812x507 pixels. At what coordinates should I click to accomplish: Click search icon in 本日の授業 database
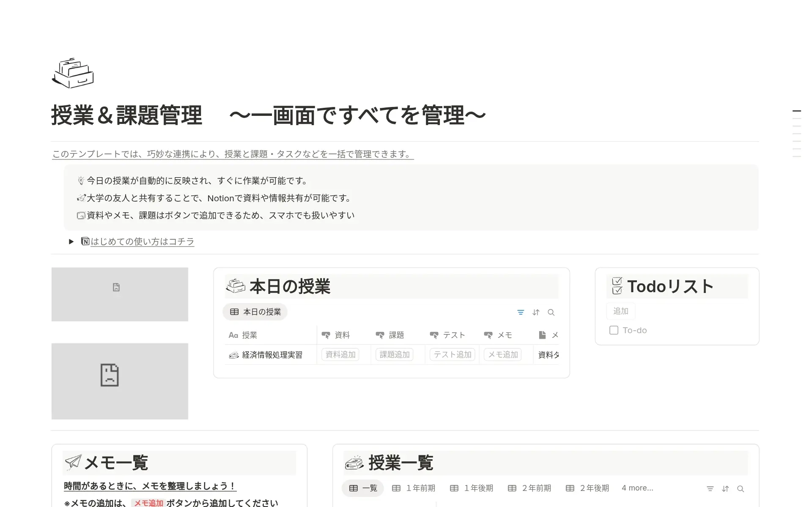coord(551,312)
